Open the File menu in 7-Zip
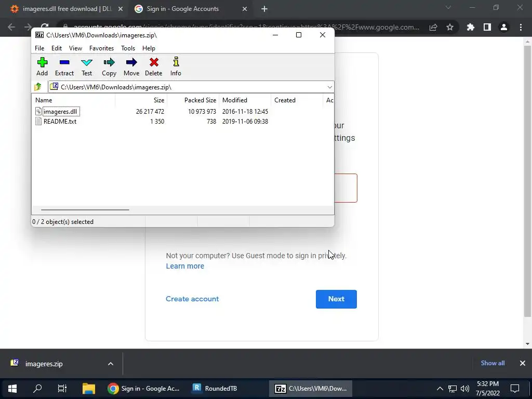This screenshot has width=532, height=399. tap(39, 48)
